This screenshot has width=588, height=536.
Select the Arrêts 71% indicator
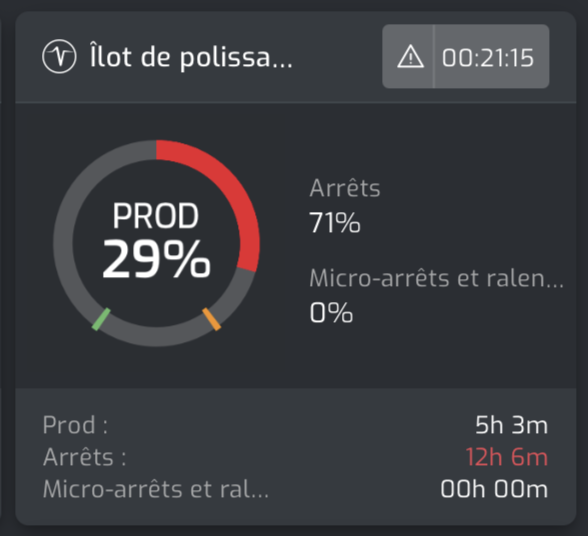345,206
